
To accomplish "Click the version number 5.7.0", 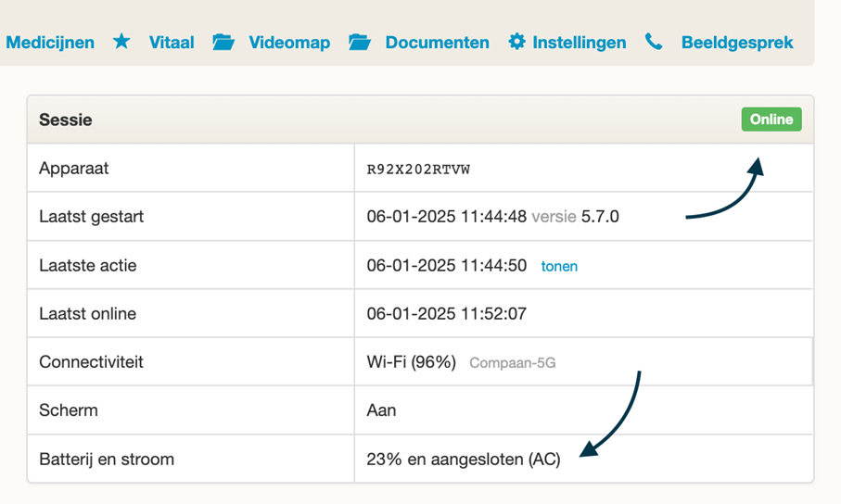I will click(600, 217).
